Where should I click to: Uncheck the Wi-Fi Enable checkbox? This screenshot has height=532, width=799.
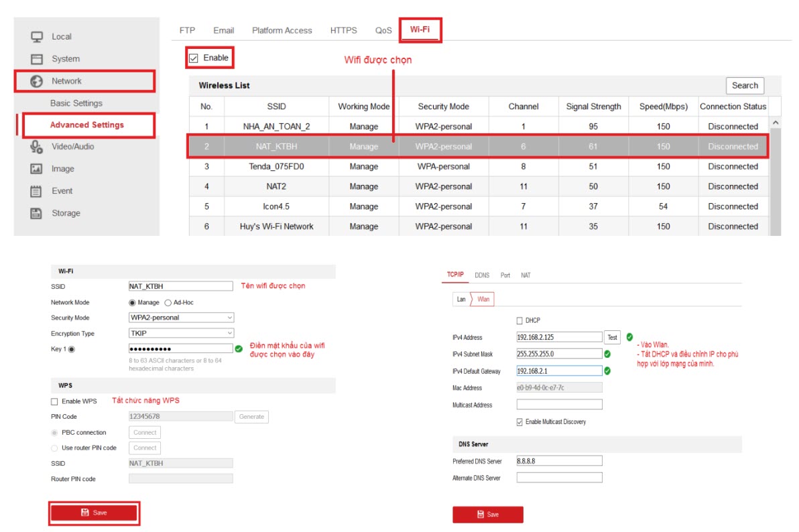pos(194,58)
